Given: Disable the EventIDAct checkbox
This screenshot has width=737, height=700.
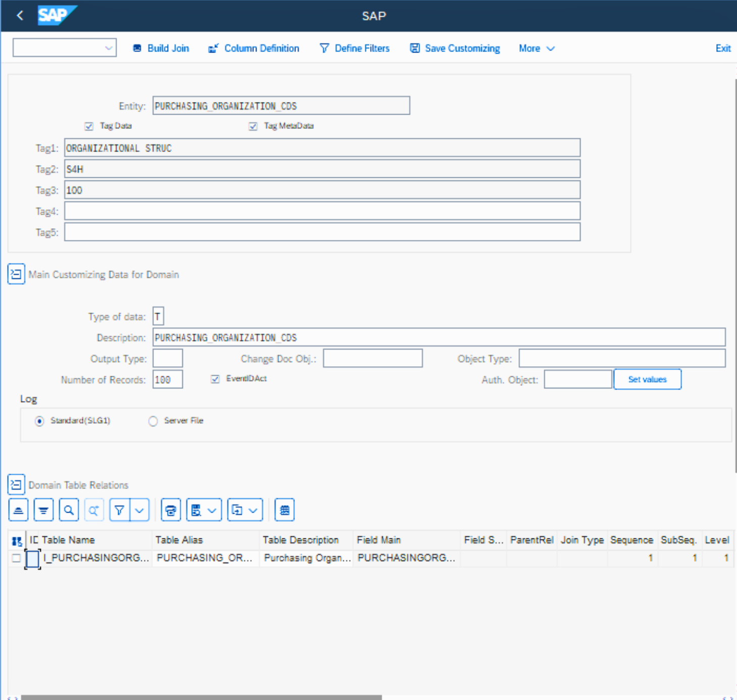Looking at the screenshot, I should click(216, 379).
